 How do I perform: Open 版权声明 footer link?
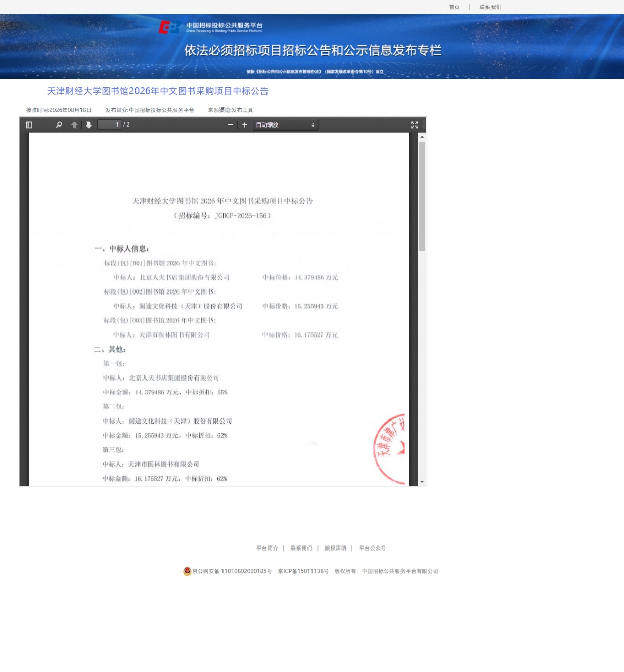(x=335, y=548)
